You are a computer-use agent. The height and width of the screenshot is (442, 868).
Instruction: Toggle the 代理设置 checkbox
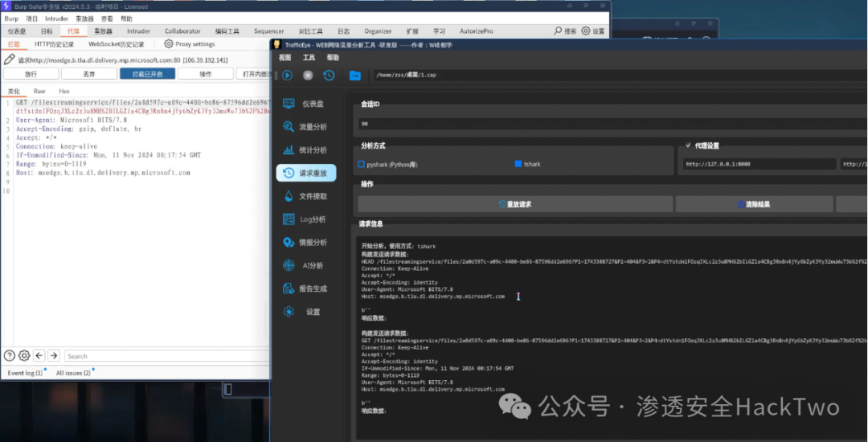tap(688, 145)
